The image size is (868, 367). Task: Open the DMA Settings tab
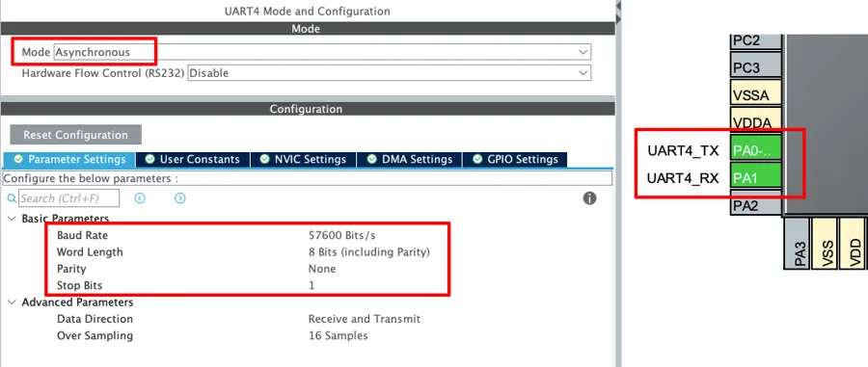pyautogui.click(x=409, y=159)
